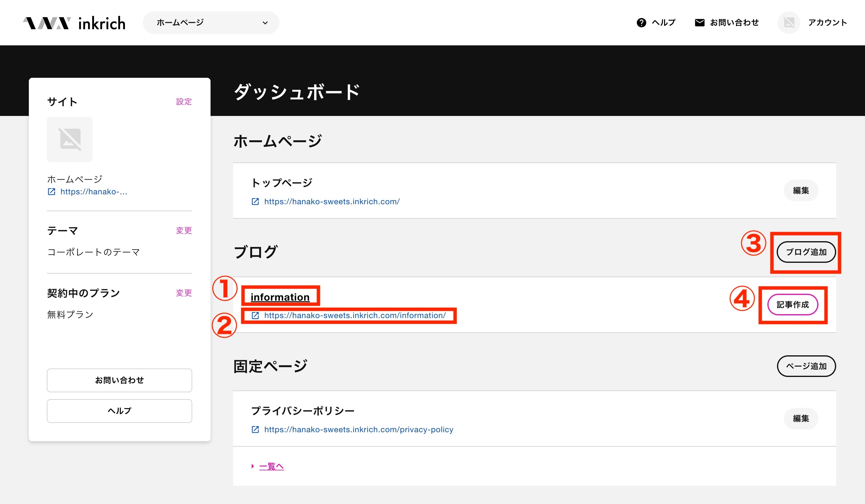Open the hanako-sweets.inkrich.com/information/ URL
This screenshot has width=865, height=504.
[x=355, y=315]
